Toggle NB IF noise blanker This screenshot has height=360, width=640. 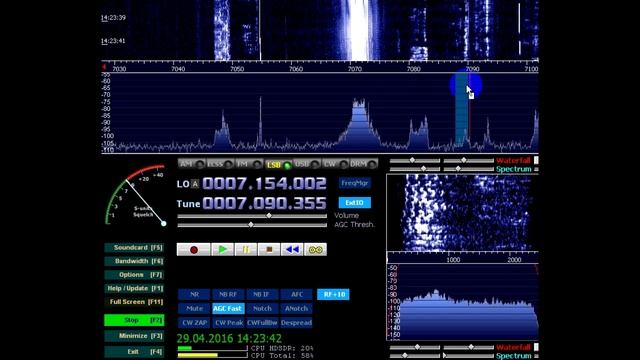262,294
